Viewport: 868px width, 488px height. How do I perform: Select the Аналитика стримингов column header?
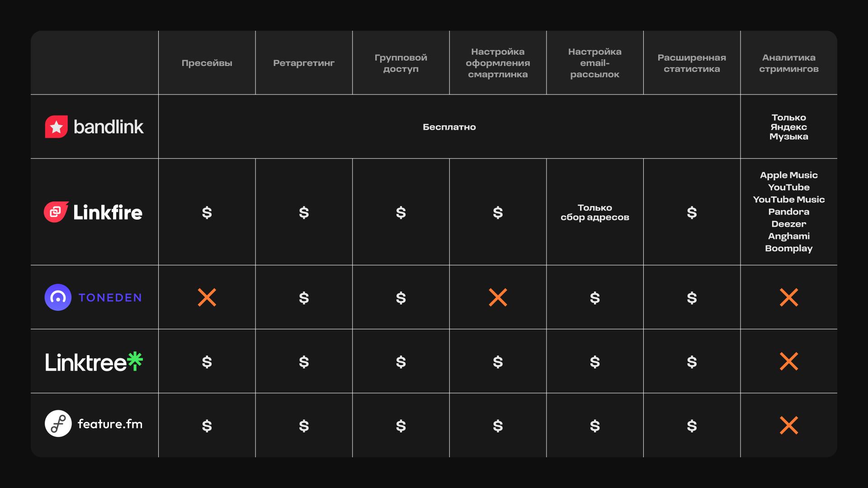[x=789, y=63]
